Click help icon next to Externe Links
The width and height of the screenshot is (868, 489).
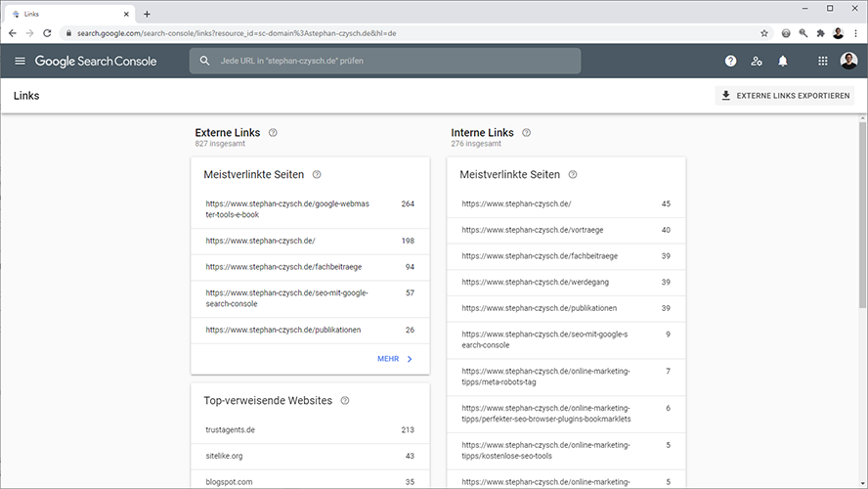coord(273,133)
